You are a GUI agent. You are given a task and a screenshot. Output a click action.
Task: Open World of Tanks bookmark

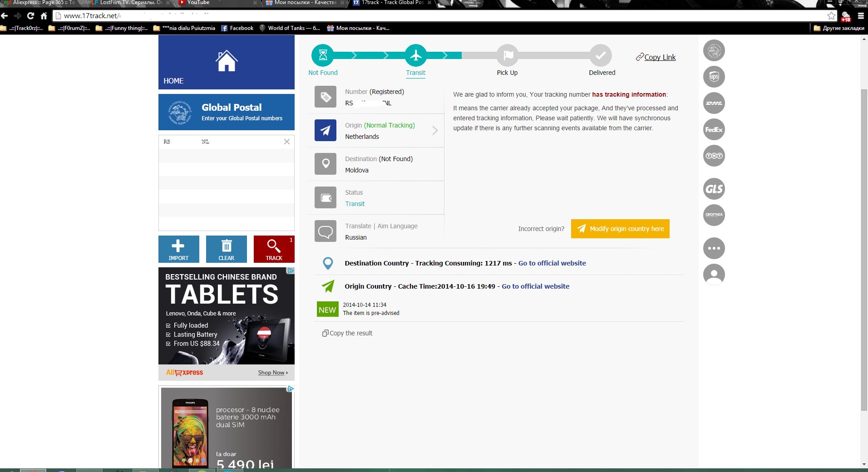[290, 28]
